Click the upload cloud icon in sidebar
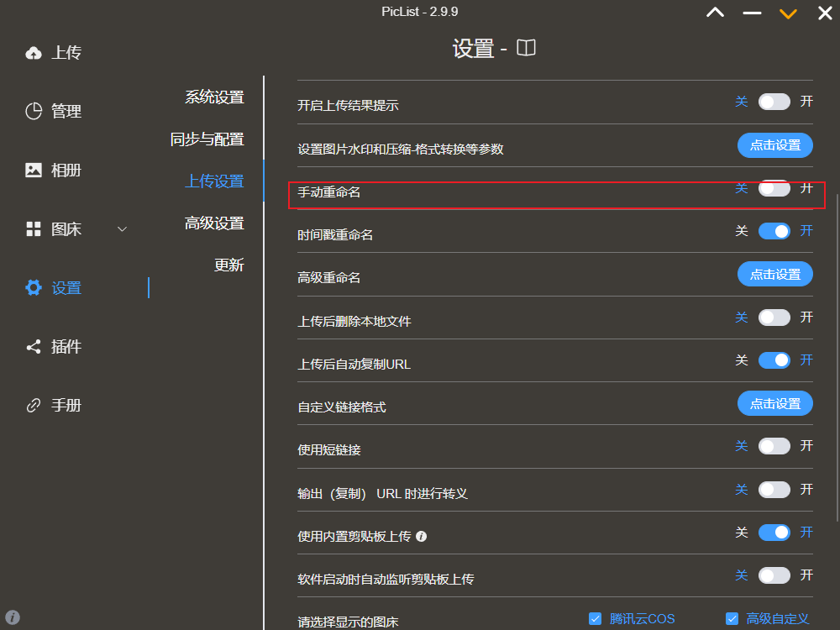840x630 pixels. (x=34, y=53)
